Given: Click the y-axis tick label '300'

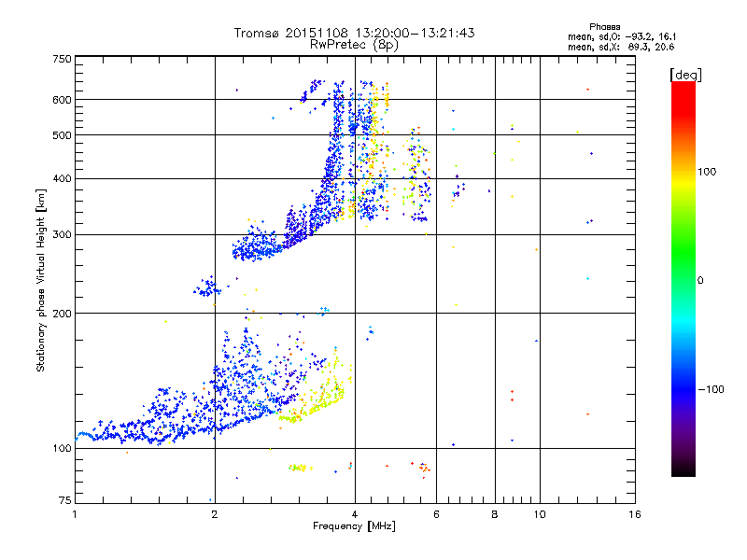Looking at the screenshot, I should tap(62, 235).
